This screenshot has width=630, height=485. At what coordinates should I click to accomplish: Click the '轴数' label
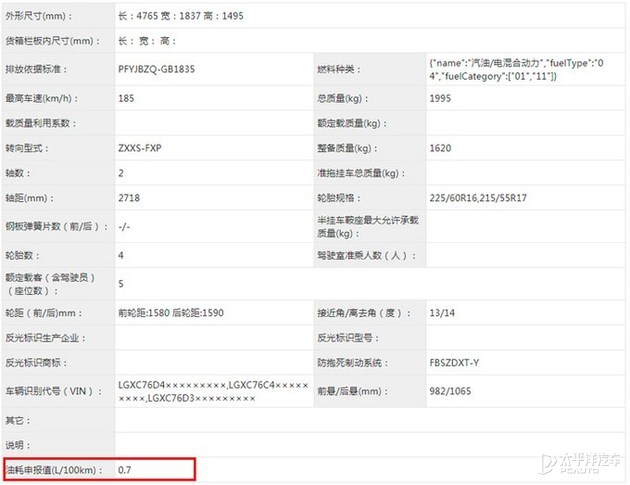(18, 173)
